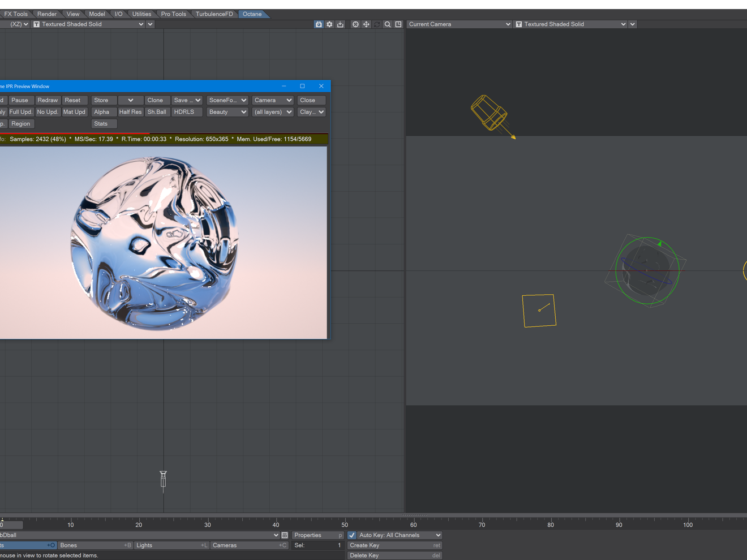Open the Camera dropdown in IPR window

[272, 100]
